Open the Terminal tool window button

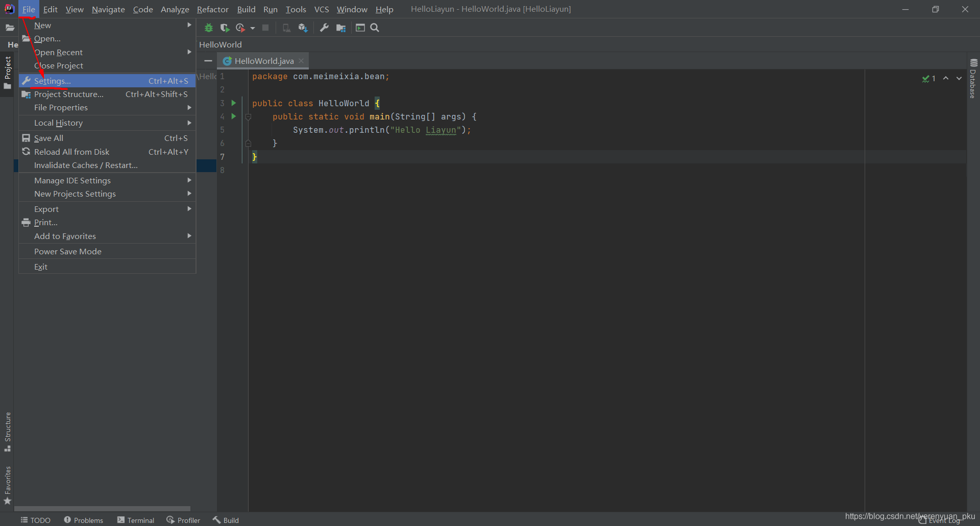[136, 520]
